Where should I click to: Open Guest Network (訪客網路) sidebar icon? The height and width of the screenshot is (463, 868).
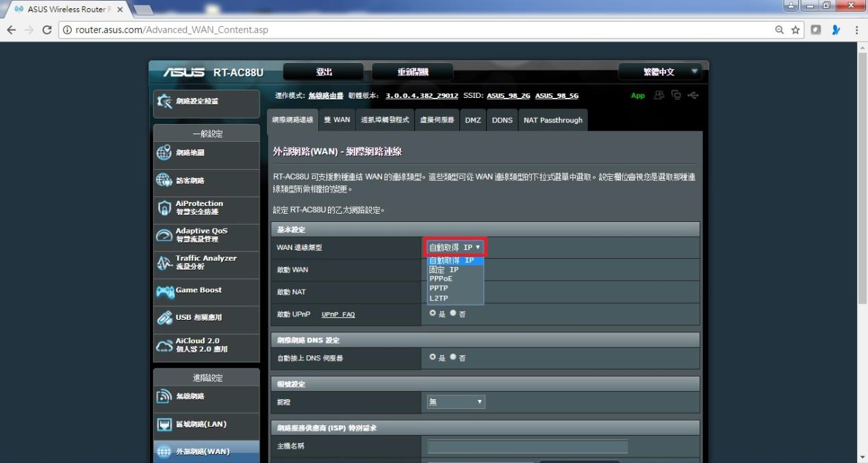coord(164,180)
